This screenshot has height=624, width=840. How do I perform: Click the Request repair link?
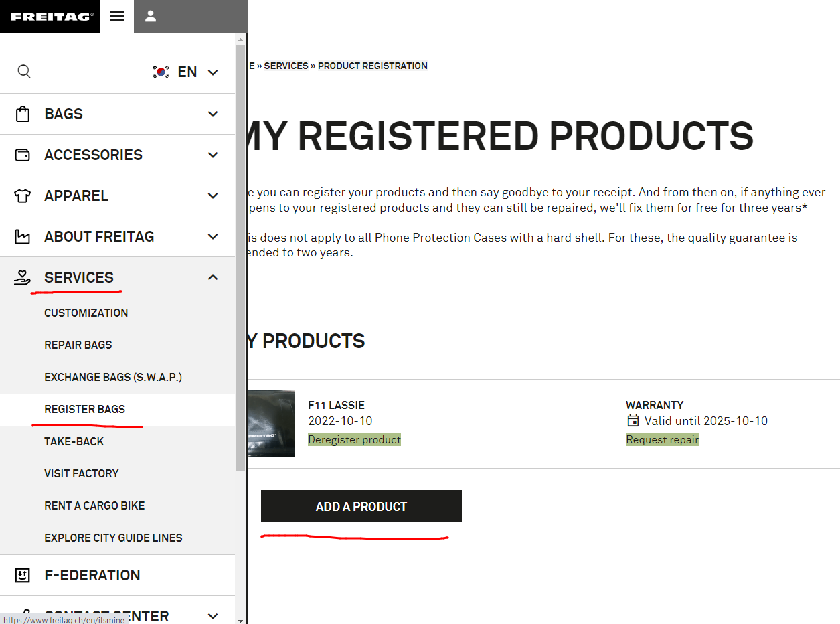662,440
